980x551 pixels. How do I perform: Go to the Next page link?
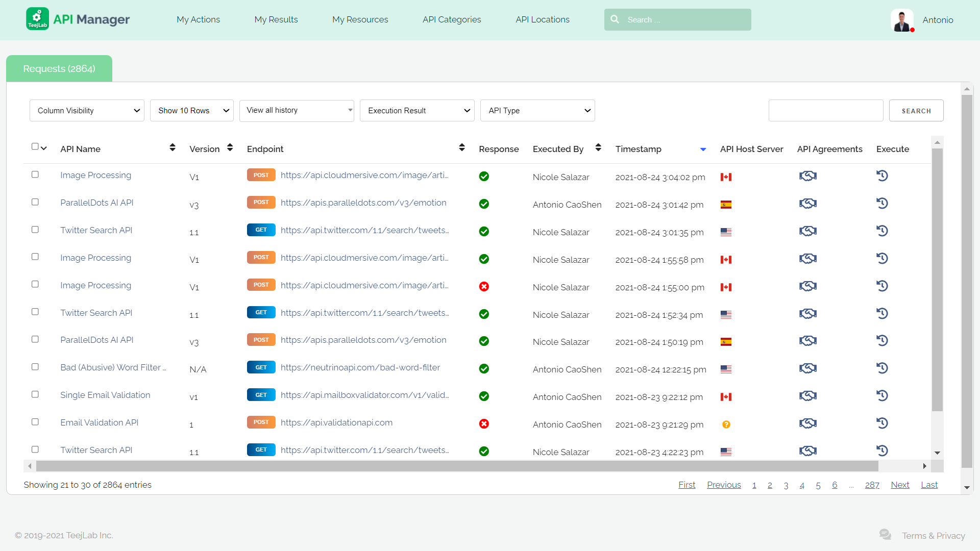click(x=899, y=485)
